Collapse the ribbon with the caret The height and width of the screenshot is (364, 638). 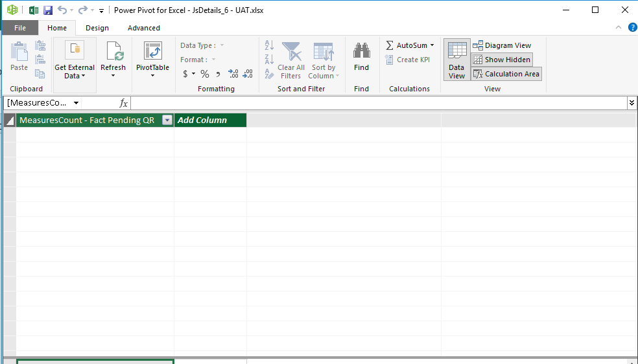click(619, 27)
